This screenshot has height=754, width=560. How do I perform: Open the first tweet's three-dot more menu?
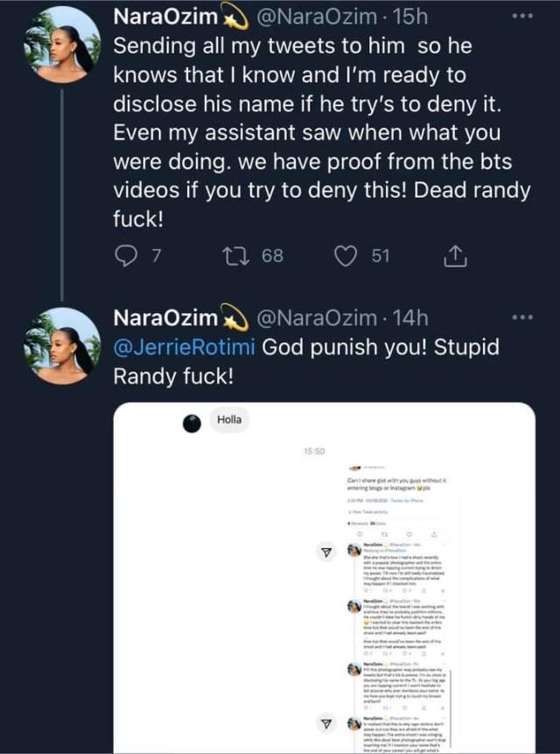(x=521, y=17)
